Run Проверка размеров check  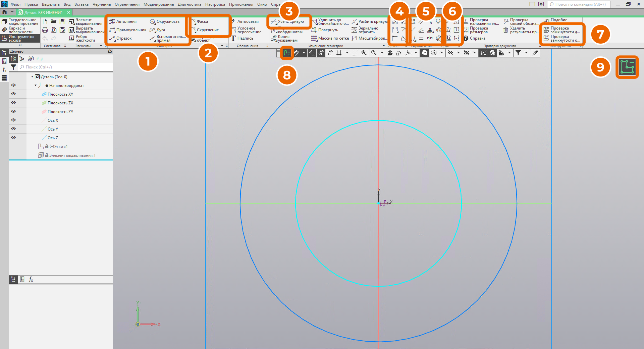pos(476,30)
